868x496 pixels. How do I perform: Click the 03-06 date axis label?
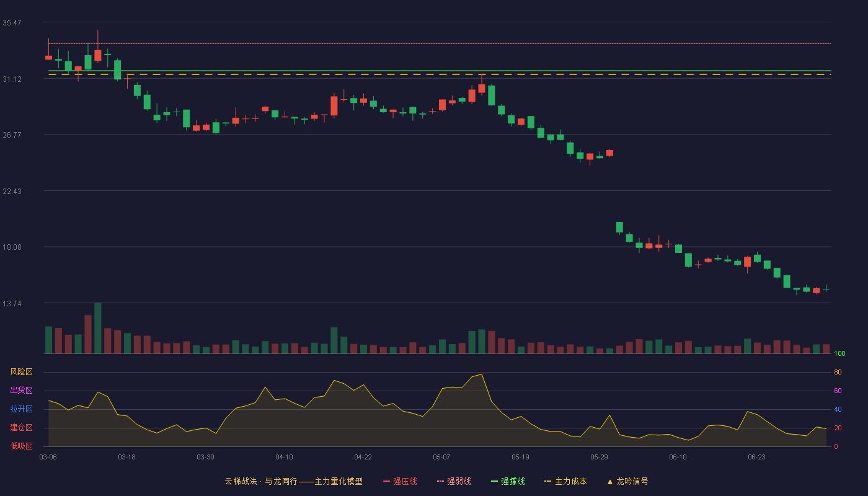click(x=48, y=457)
